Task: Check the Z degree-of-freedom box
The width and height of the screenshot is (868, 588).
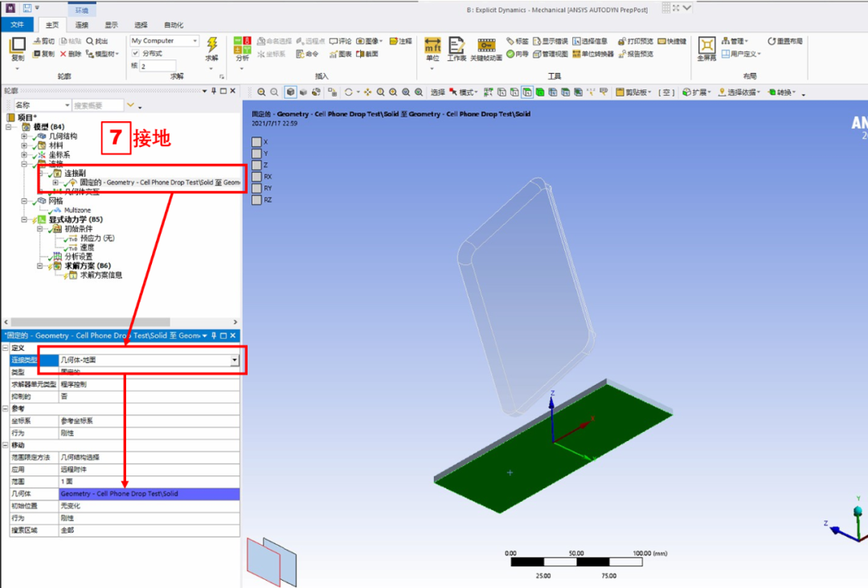Action: pyautogui.click(x=256, y=165)
